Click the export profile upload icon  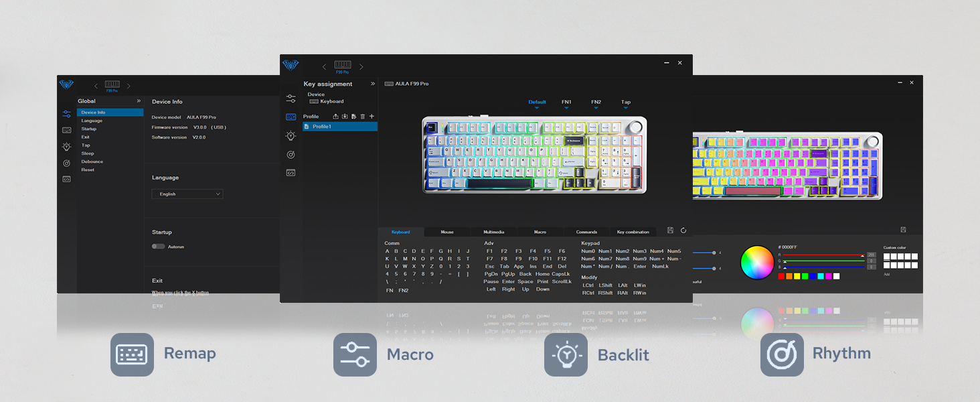point(336,117)
